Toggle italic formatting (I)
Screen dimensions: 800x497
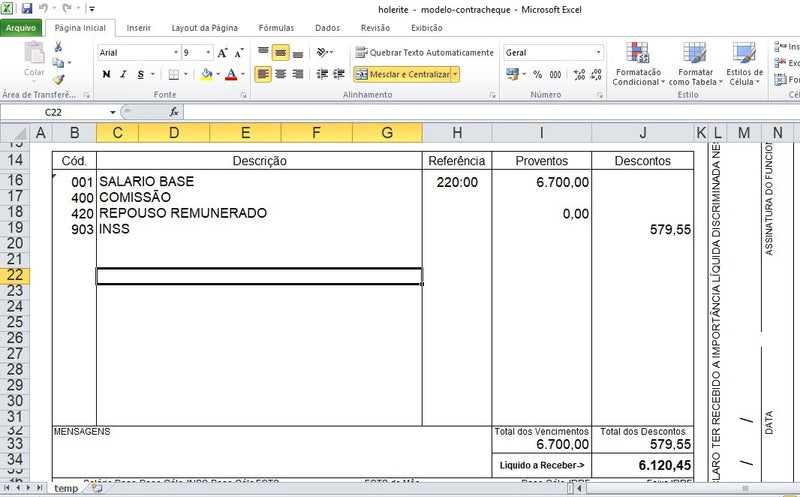coord(123,74)
